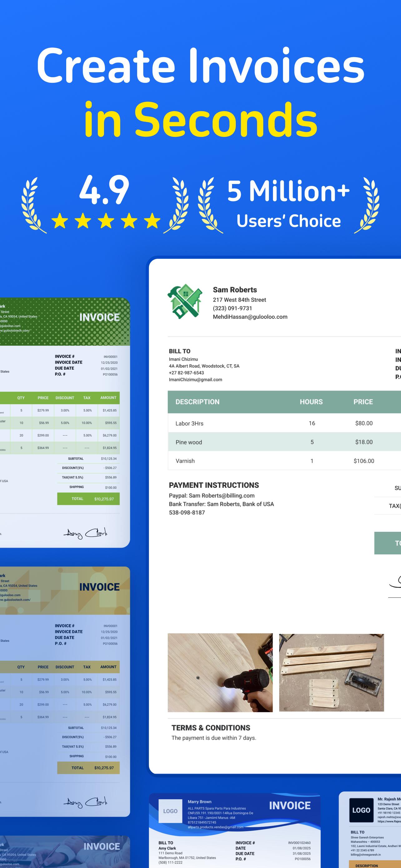Click the PAYMENT INSTRUCTIONS heading
Image resolution: width=401 pixels, height=868 pixels.
214,485
